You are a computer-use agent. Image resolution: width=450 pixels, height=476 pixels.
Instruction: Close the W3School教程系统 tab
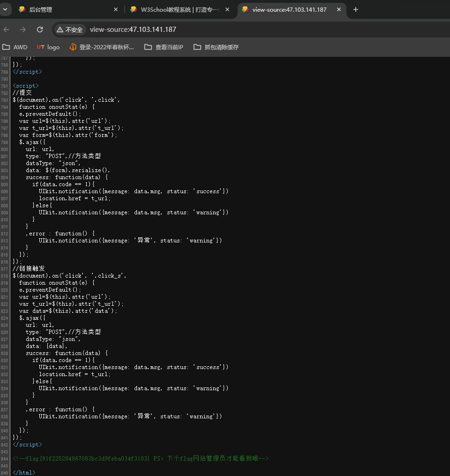click(x=227, y=10)
